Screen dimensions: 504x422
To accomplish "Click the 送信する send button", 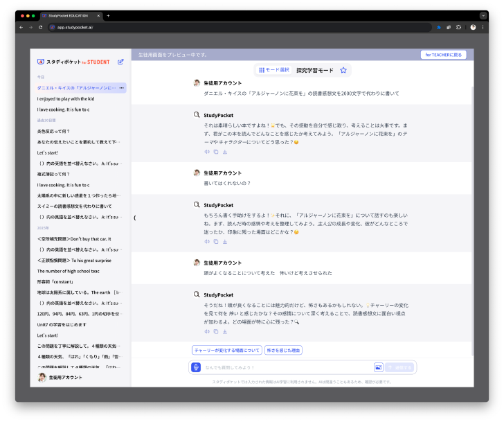I will pos(399,367).
